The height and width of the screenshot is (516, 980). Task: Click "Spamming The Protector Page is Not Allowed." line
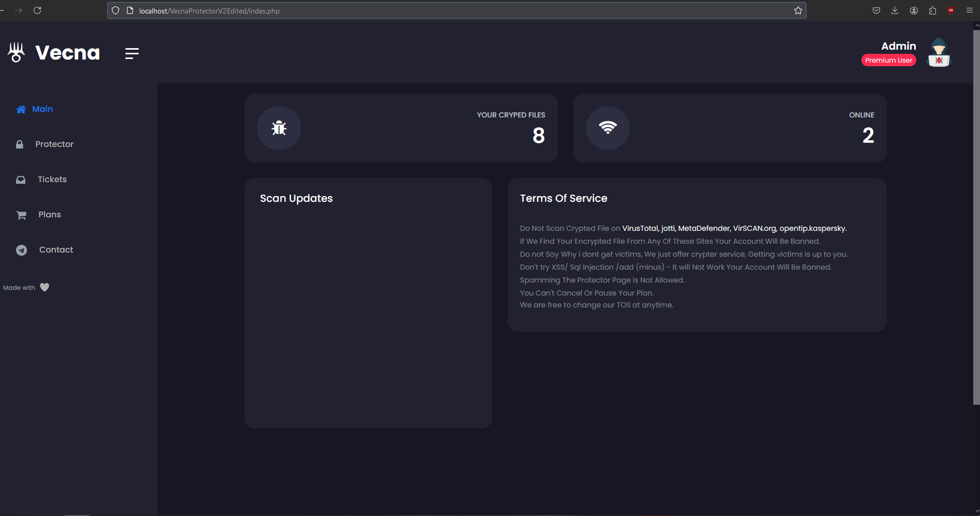(602, 280)
